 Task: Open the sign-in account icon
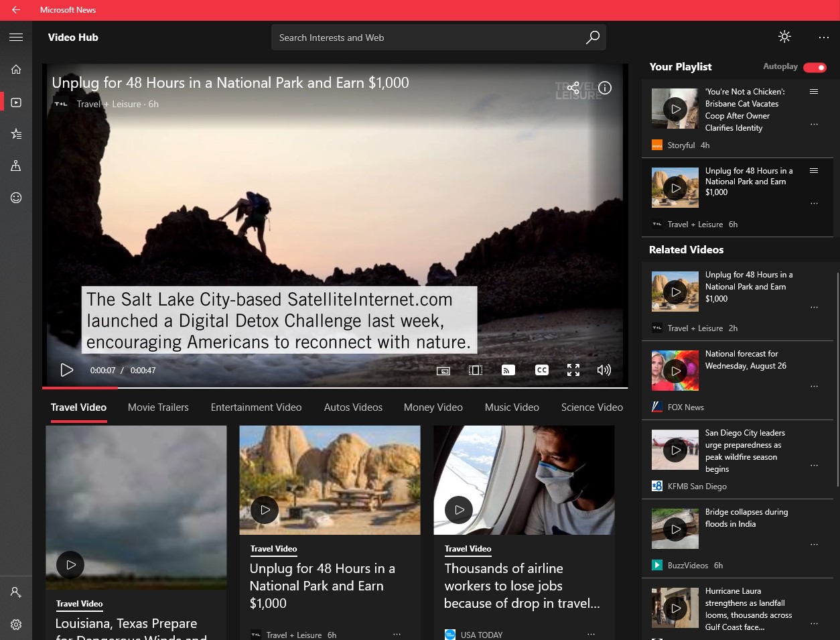pos(16,592)
